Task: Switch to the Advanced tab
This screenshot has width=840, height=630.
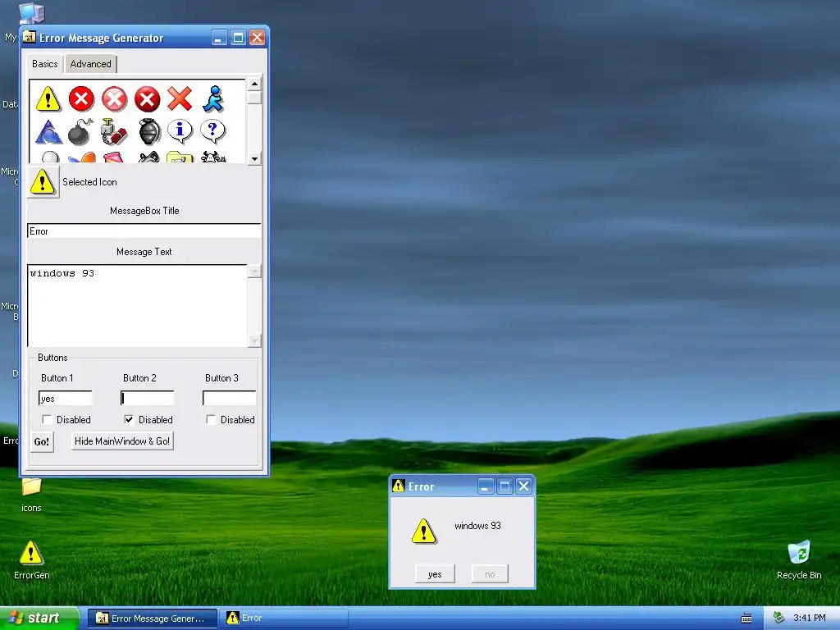Action: pos(90,64)
